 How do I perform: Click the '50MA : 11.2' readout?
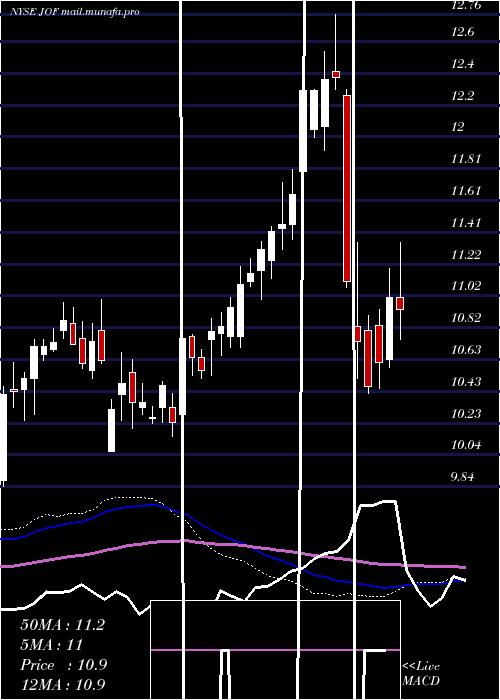coord(62,625)
